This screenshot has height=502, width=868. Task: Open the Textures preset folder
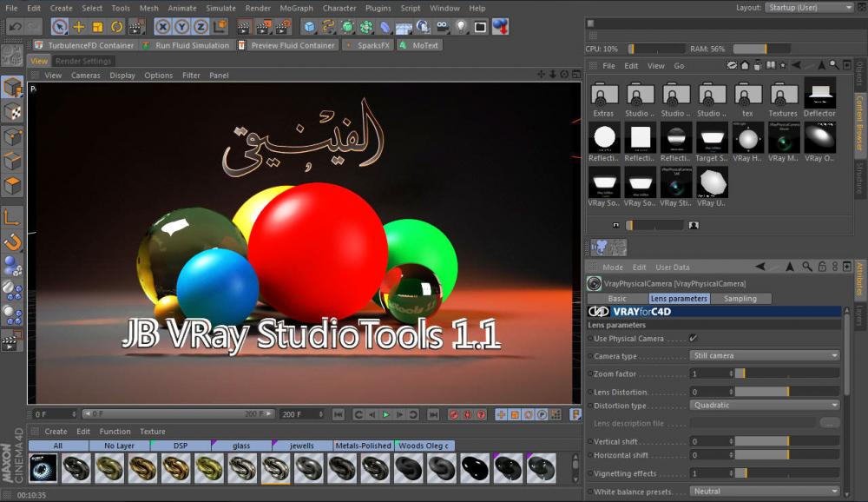pyautogui.click(x=784, y=100)
